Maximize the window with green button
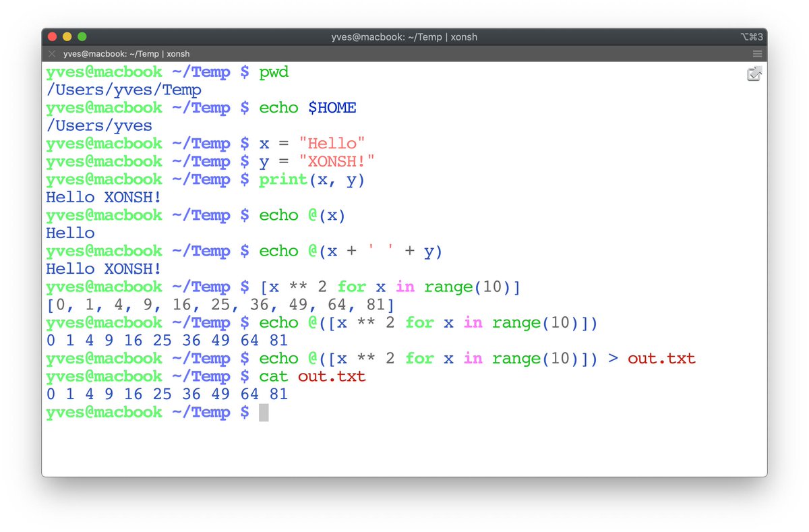Screen dimensions: 809x532 pos(82,36)
